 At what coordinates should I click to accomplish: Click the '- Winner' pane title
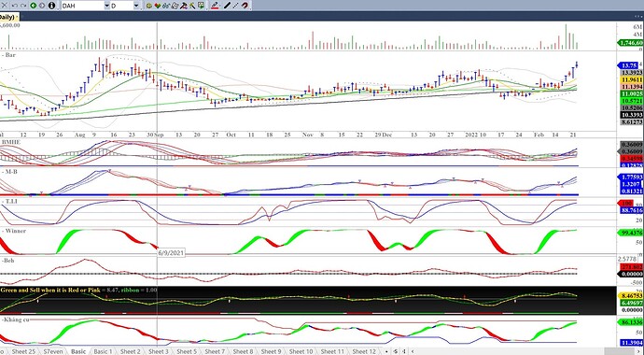(x=14, y=231)
